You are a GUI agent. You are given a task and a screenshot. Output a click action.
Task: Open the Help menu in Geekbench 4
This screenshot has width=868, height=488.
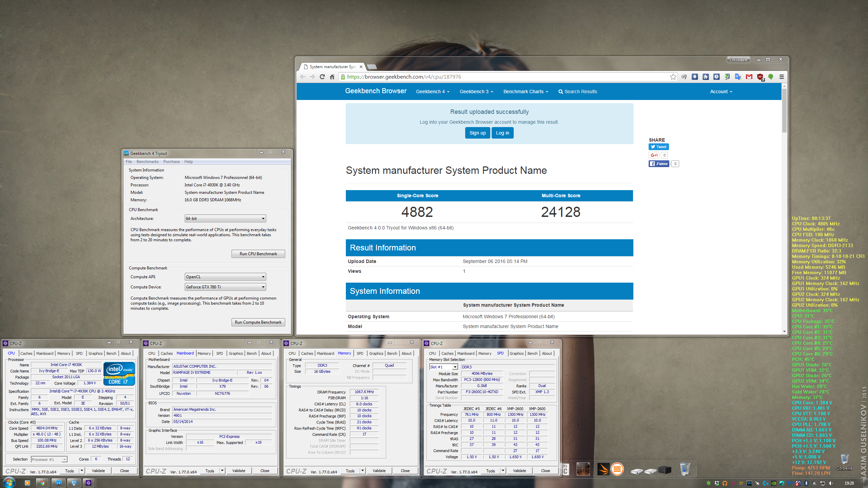(x=189, y=162)
